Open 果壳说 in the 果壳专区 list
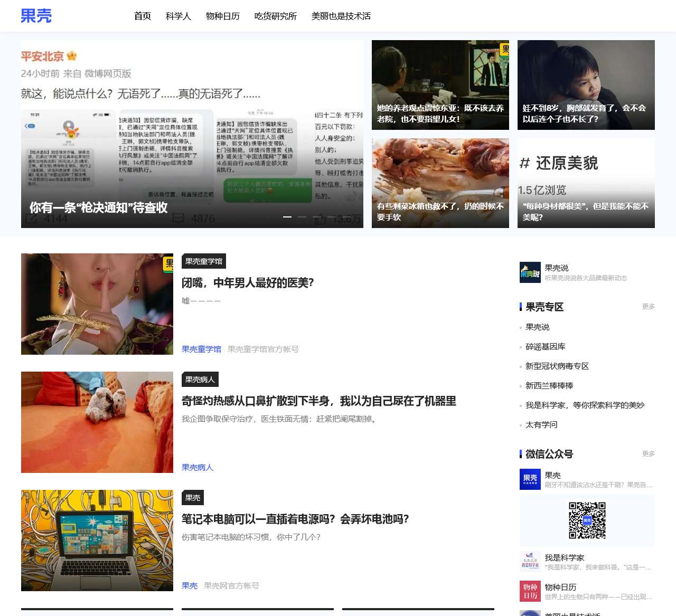Viewport: 676px width, 616px height. point(538,327)
